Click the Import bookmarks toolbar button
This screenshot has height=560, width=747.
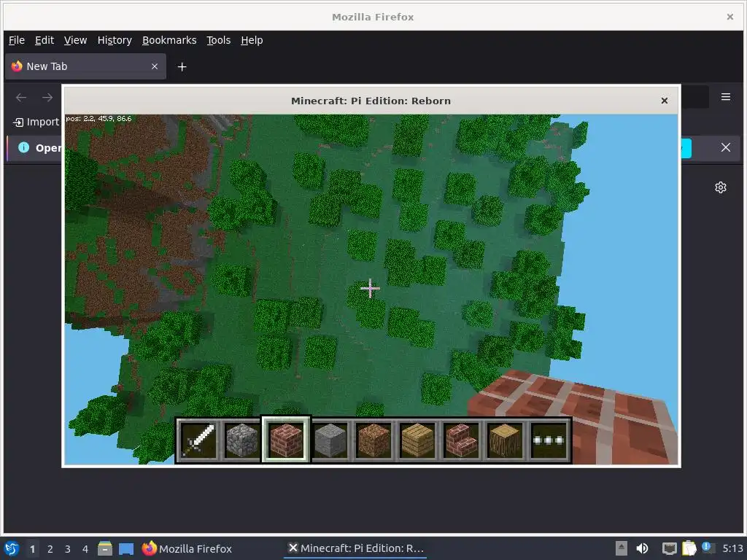coord(36,122)
